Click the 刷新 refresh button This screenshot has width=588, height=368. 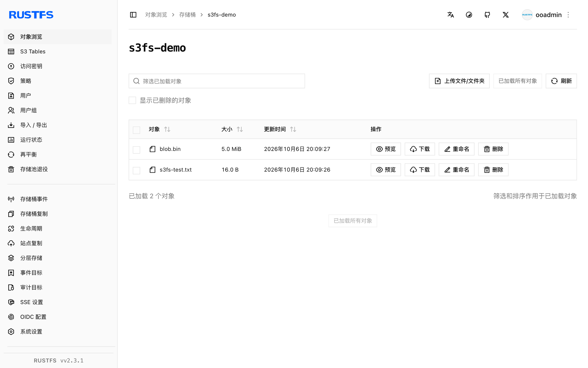pyautogui.click(x=561, y=81)
